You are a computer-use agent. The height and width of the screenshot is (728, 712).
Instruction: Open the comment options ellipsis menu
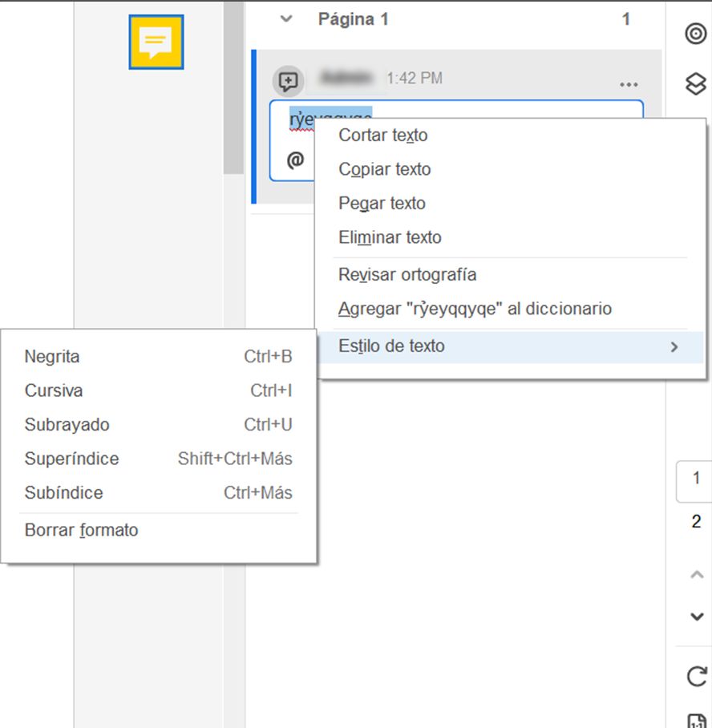pos(629,83)
